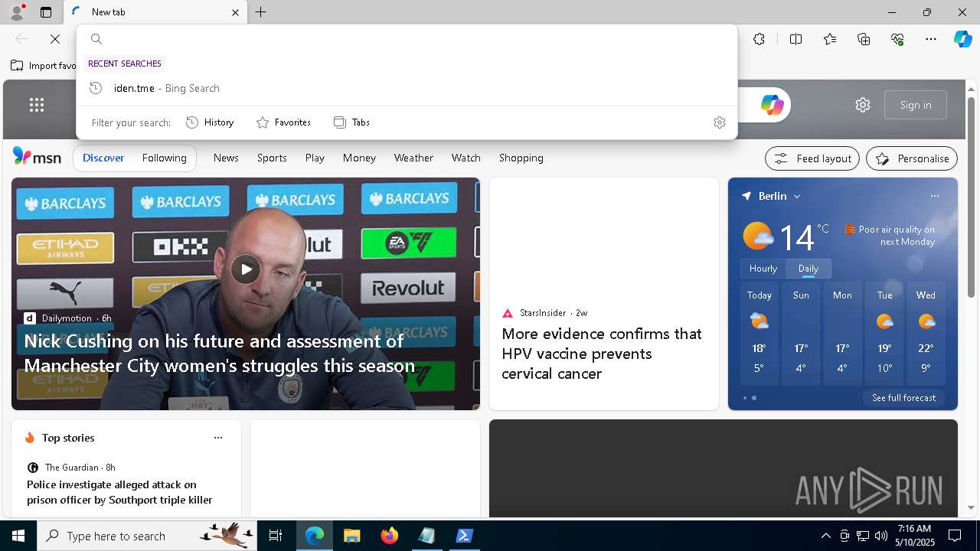
Task: Switch to Discover tab
Action: point(103,158)
